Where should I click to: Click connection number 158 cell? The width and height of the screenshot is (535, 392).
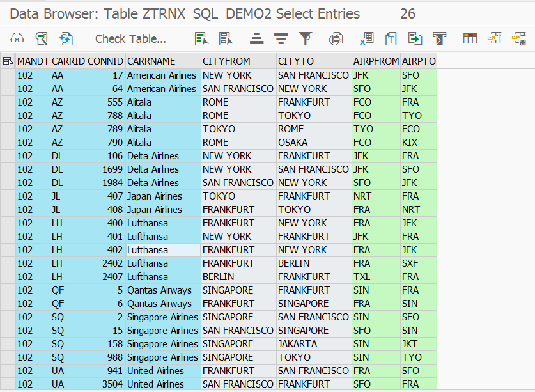105,344
